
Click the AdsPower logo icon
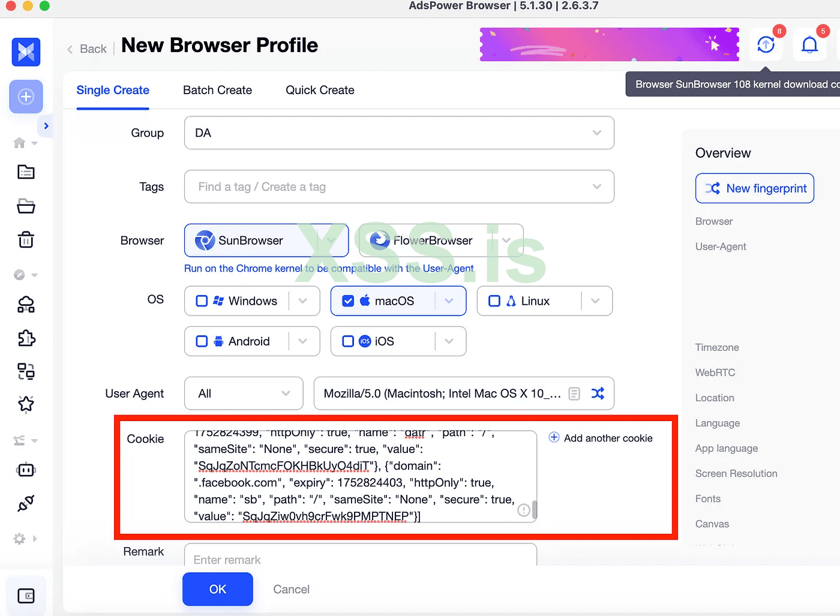pyautogui.click(x=26, y=52)
